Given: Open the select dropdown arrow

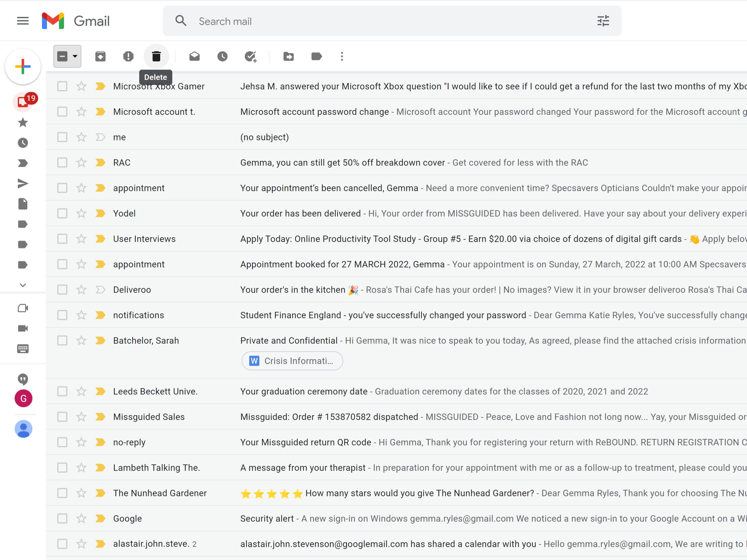Looking at the screenshot, I should (75, 56).
